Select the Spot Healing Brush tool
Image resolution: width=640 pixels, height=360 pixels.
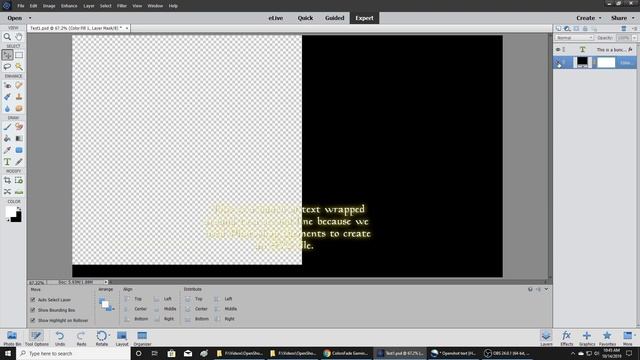[19, 85]
